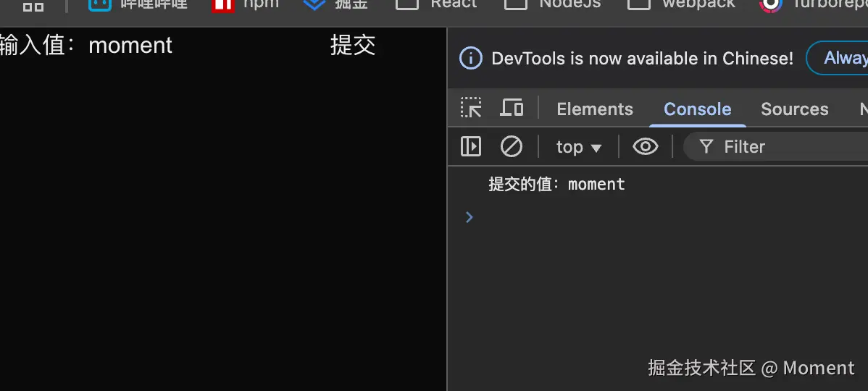Viewport: 868px width, 391px height.
Task: Click the 提交 submit button
Action: [353, 45]
